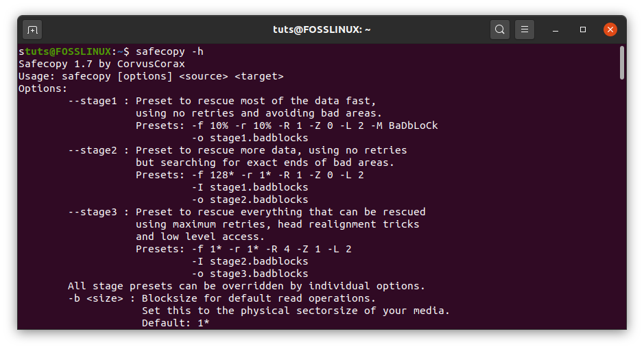This screenshot has height=349, width=644.
Task: Click the scrollbar track below the thumb
Action: point(621,206)
